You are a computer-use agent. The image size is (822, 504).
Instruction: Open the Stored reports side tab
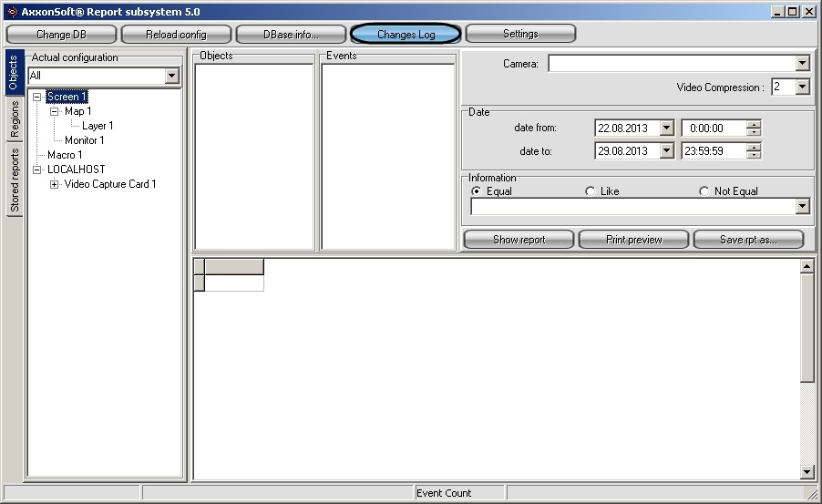click(15, 180)
